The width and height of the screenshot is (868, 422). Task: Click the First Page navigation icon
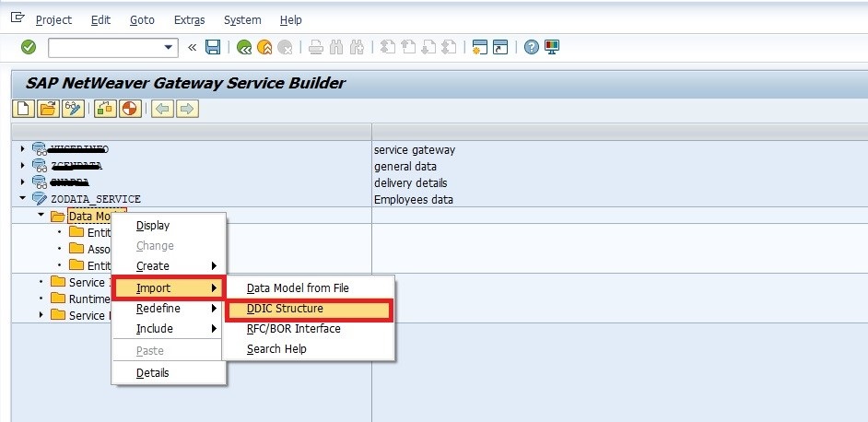388,48
